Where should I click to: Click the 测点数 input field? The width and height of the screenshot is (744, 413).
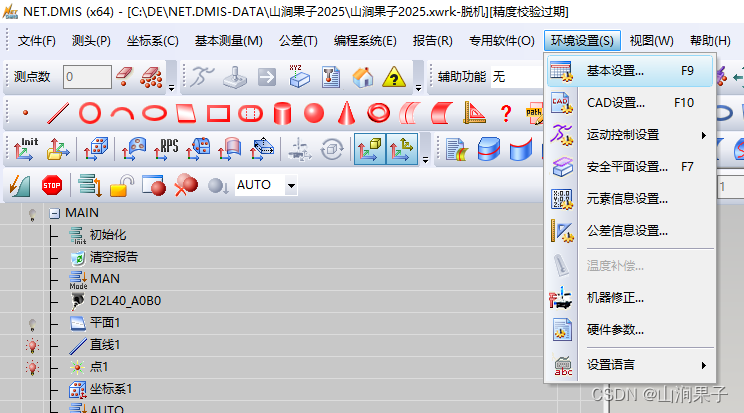(87, 76)
